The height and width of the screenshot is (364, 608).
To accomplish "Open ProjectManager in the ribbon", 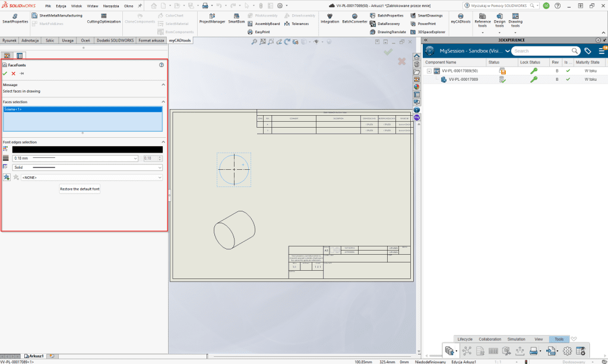I will pos(212,18).
